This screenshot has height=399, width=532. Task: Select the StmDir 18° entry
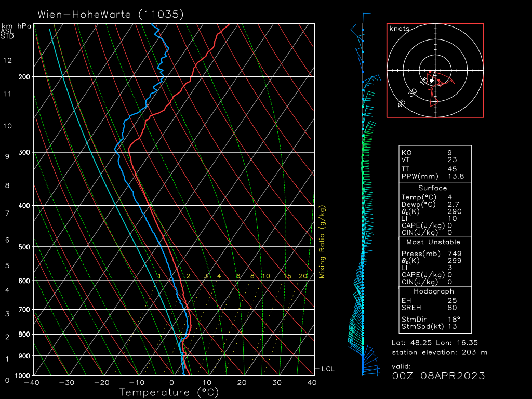coord(434,318)
